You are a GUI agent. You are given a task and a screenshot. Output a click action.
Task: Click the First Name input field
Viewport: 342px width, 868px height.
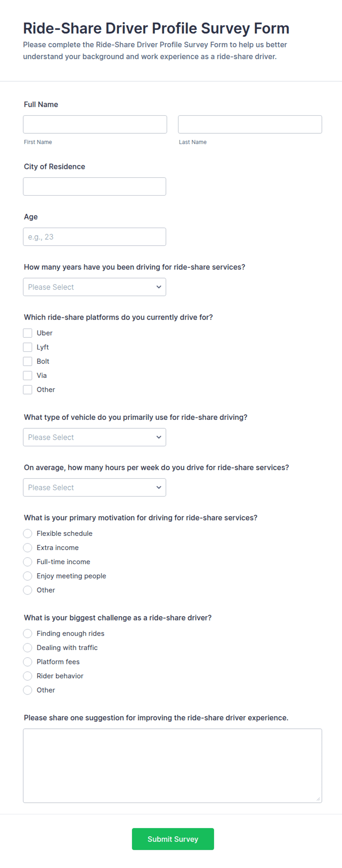click(x=95, y=124)
